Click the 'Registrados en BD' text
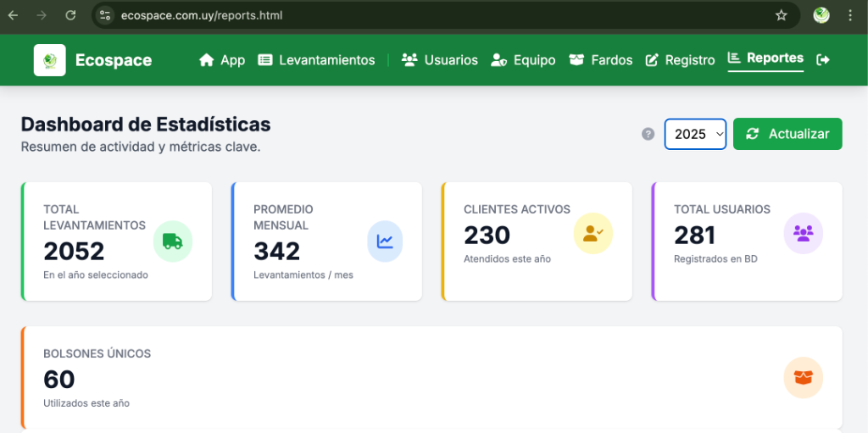868x433 pixels. pyautogui.click(x=715, y=258)
